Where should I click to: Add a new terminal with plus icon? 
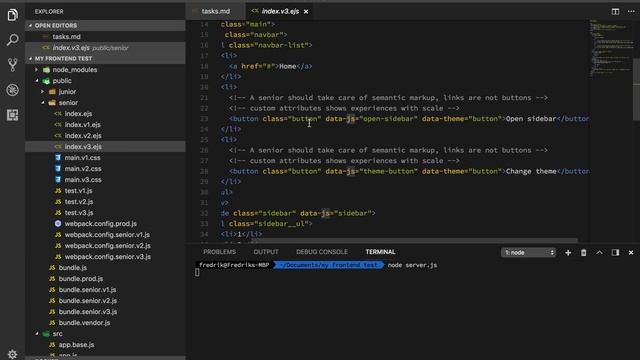pos(568,253)
